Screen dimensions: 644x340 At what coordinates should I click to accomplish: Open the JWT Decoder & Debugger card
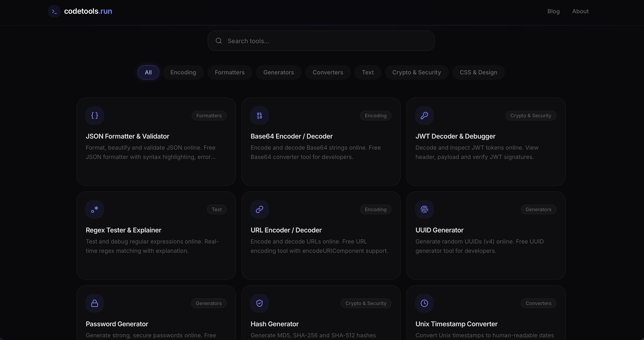click(x=486, y=142)
